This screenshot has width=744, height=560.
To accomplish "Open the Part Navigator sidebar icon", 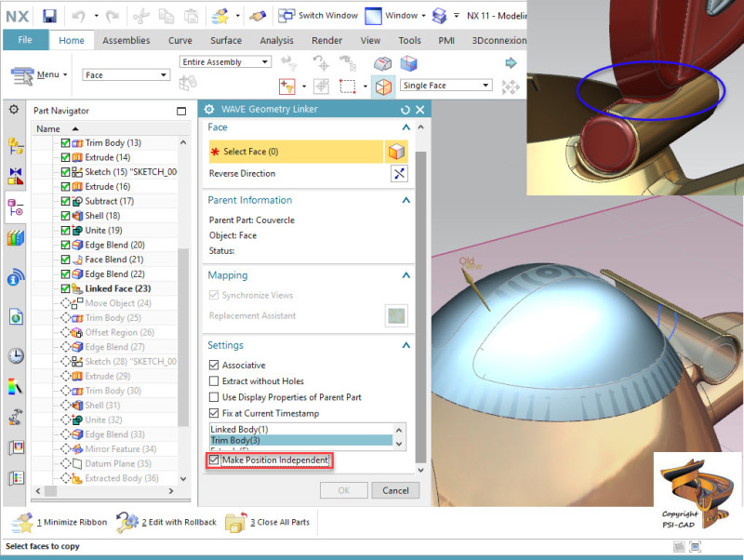I will (x=15, y=207).
